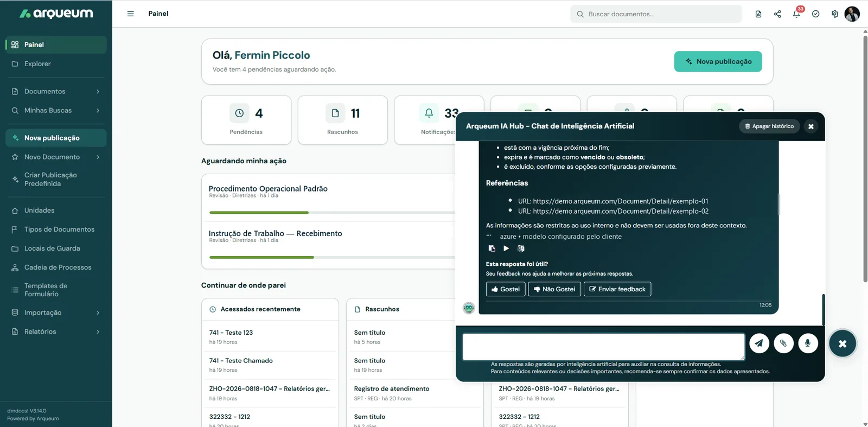Image resolution: width=868 pixels, height=427 pixels.
Task: Play the AI response audio
Action: tap(506, 248)
